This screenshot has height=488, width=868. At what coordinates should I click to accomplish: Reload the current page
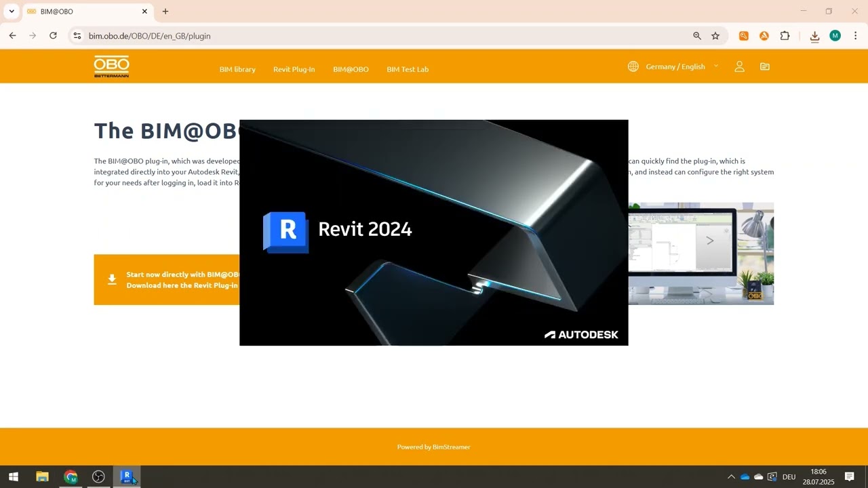[53, 36]
